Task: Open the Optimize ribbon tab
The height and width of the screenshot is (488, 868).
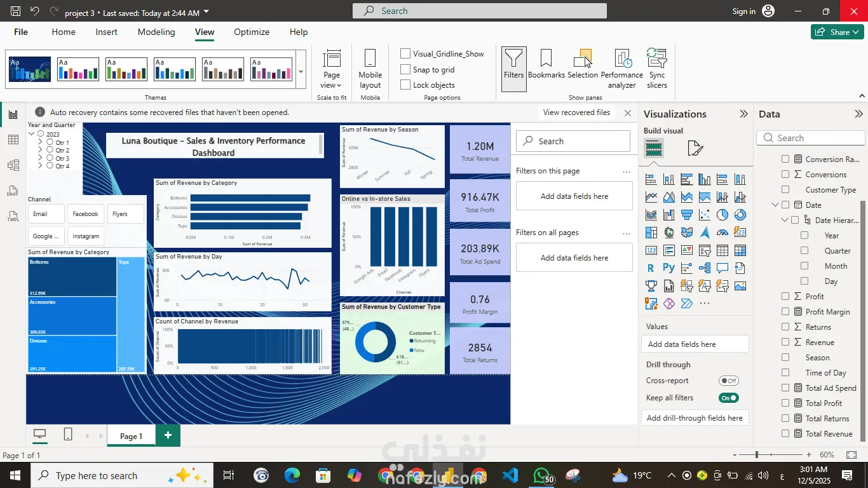Action: pyautogui.click(x=252, y=32)
